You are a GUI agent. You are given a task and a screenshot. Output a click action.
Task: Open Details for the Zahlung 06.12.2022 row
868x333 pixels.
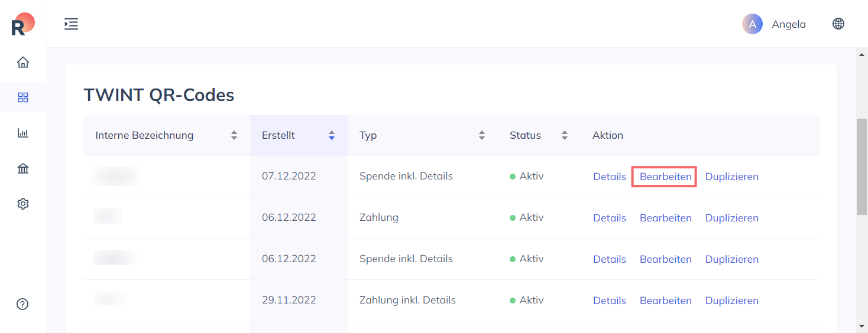click(610, 218)
